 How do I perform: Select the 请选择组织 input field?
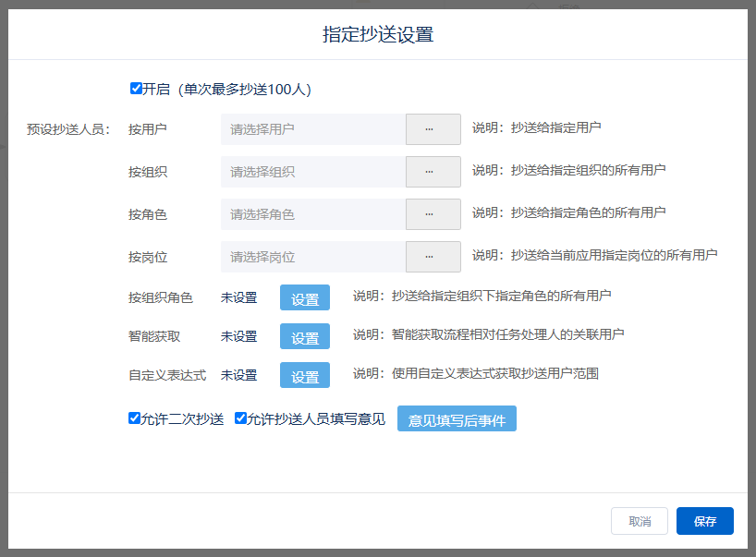point(312,172)
